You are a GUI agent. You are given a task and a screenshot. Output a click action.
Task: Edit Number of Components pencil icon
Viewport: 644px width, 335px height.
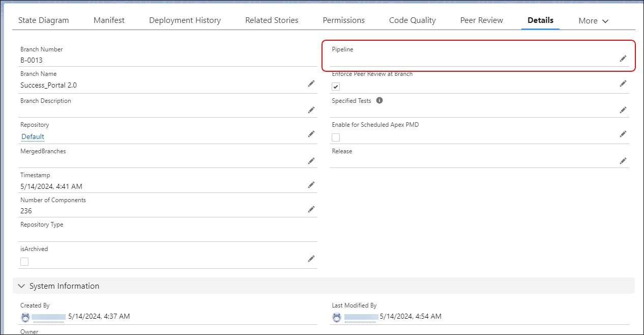click(x=311, y=209)
